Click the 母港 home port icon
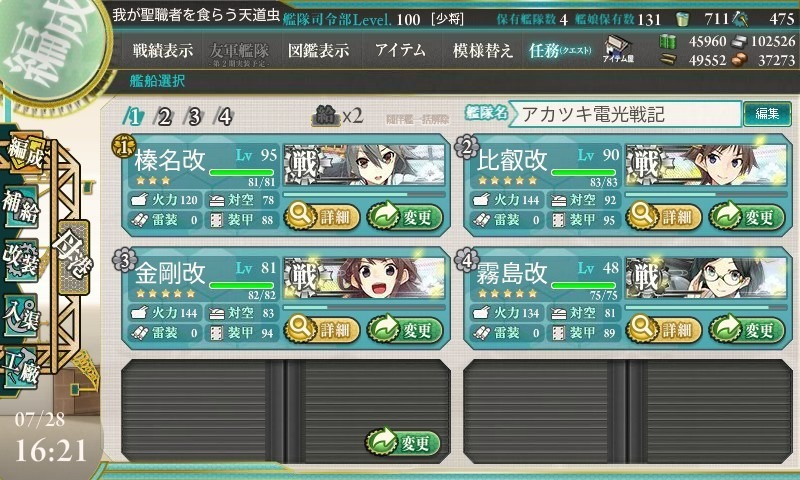Image resolution: width=800 pixels, height=480 pixels. pyautogui.click(x=73, y=256)
